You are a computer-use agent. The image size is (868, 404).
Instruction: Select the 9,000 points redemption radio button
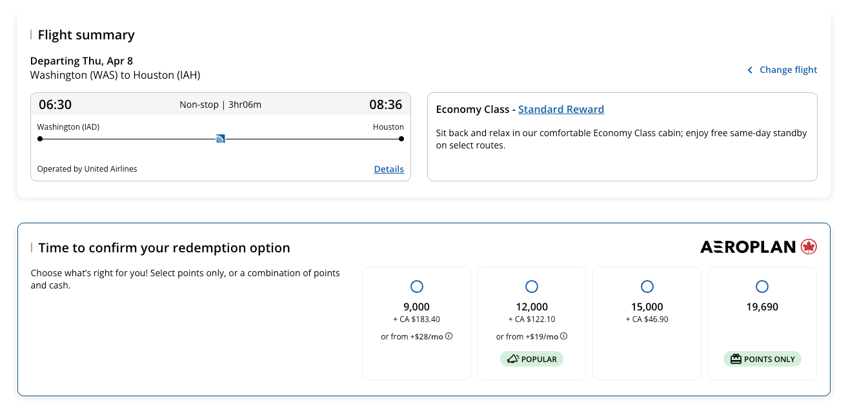(416, 286)
